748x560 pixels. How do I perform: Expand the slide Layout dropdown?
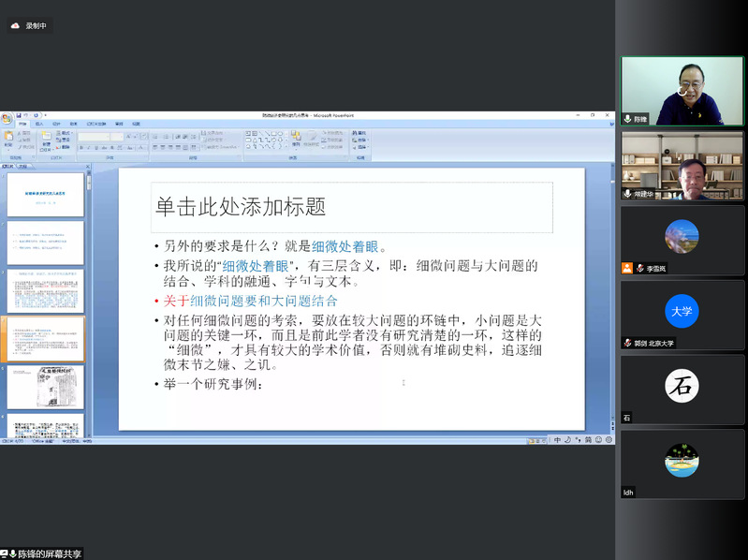pyautogui.click(x=64, y=133)
